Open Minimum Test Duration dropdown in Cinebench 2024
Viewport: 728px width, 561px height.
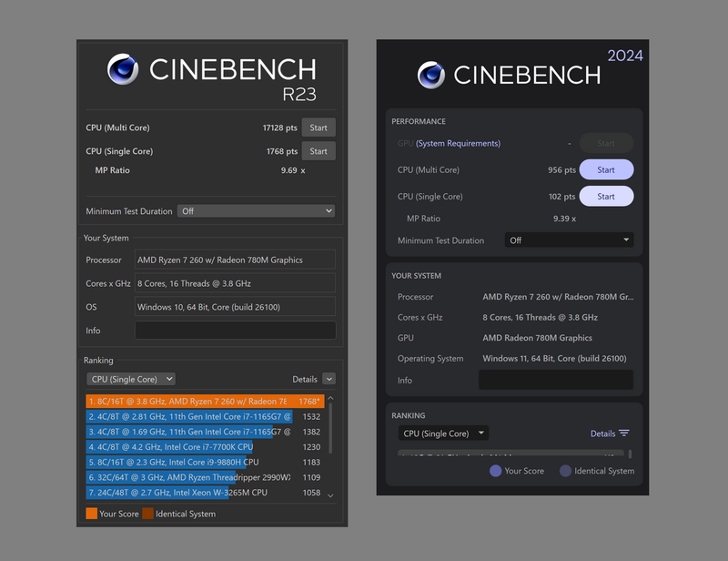tap(571, 240)
